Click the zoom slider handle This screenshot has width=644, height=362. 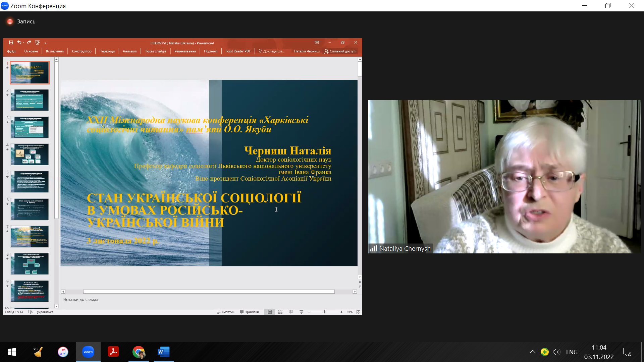[324, 312]
